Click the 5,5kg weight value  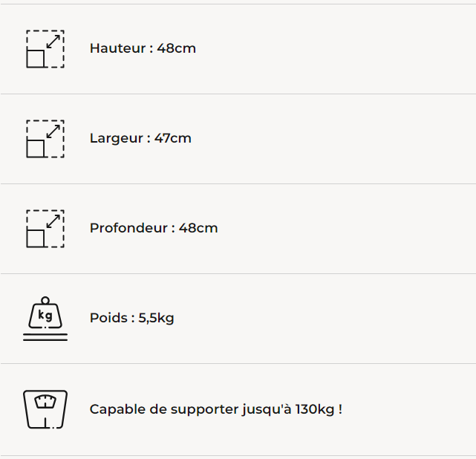point(157,318)
